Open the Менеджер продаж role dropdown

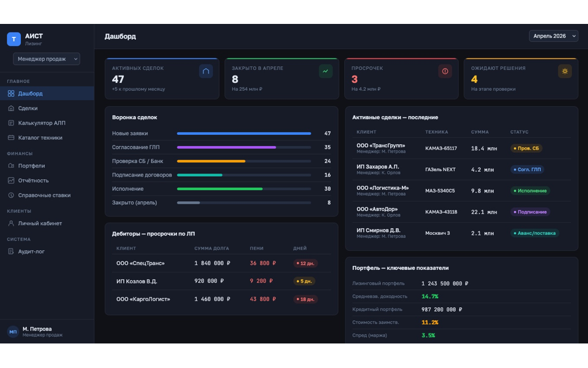pos(47,59)
